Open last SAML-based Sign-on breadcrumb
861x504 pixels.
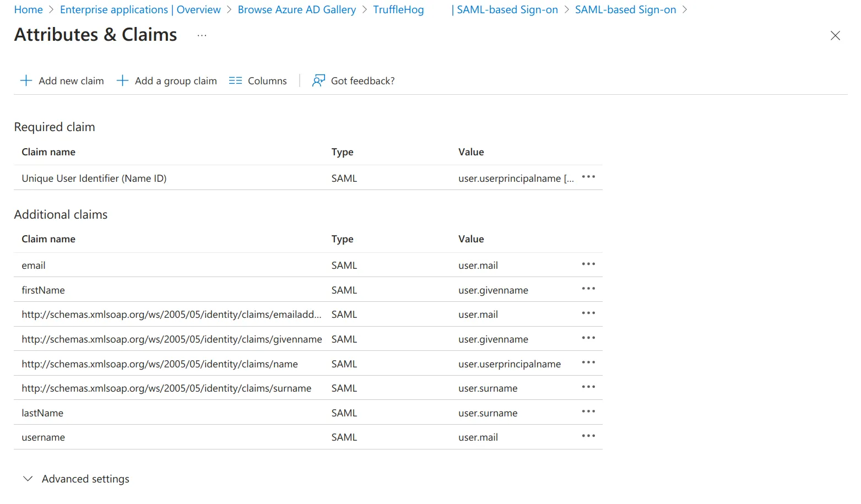pos(625,10)
